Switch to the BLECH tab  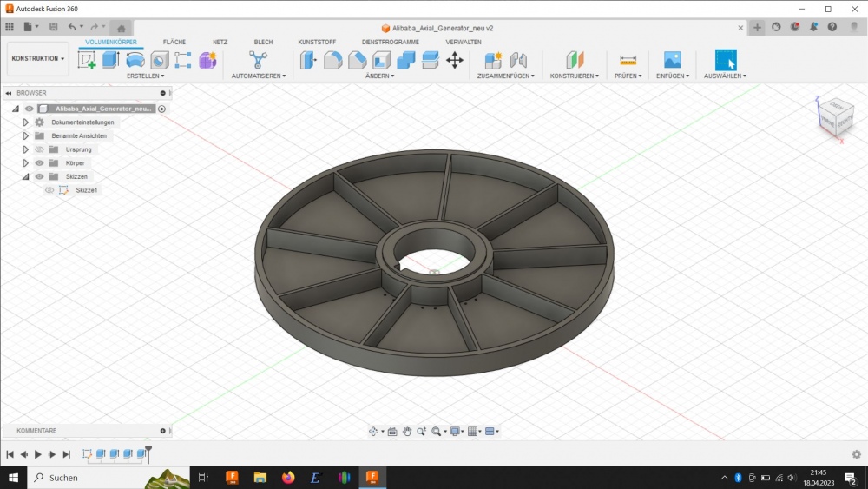click(x=263, y=42)
